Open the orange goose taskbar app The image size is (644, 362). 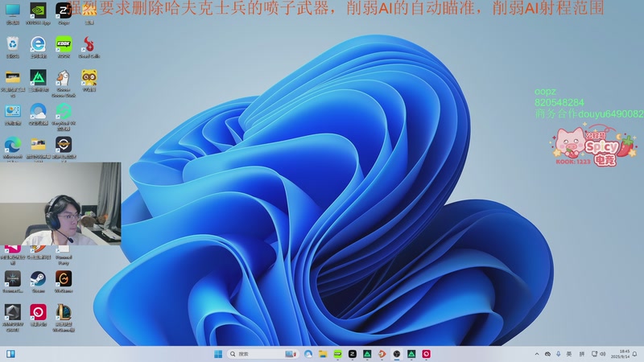[x=382, y=354]
